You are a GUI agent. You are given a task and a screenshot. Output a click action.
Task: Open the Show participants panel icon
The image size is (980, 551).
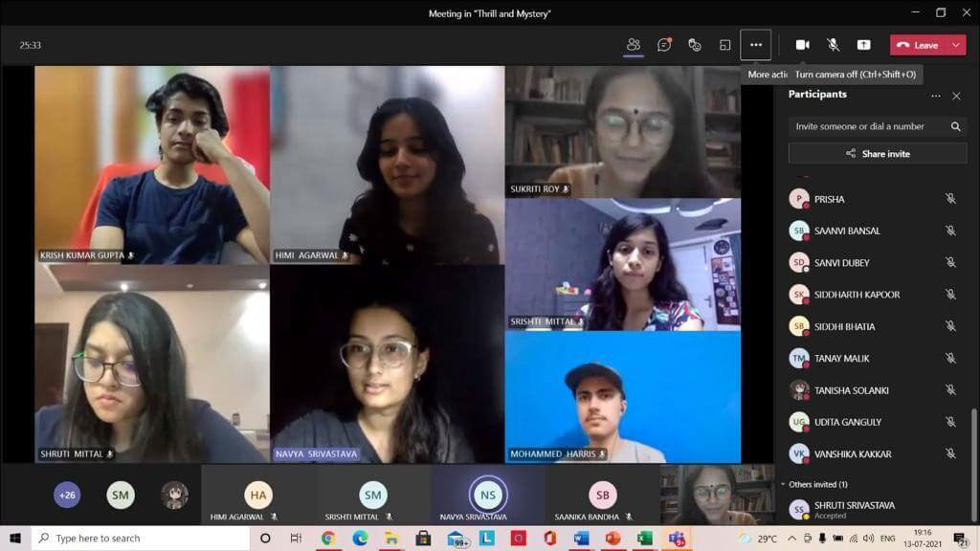[x=633, y=45]
